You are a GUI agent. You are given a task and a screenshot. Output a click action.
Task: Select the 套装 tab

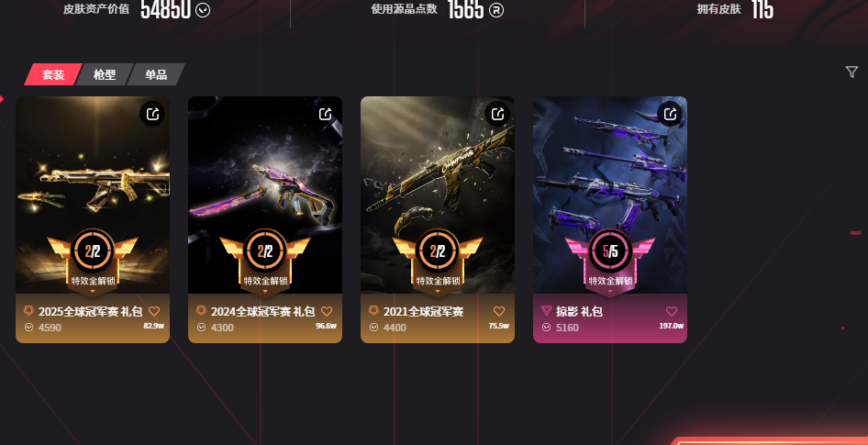coord(53,74)
